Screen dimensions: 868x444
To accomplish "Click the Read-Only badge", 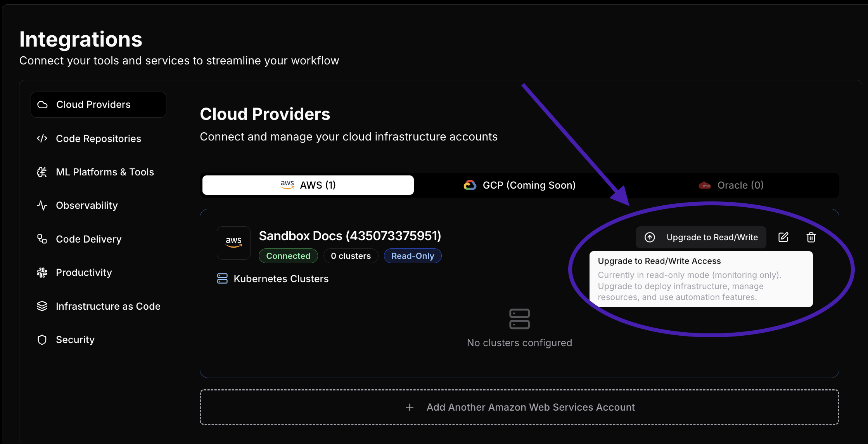I will (x=412, y=255).
